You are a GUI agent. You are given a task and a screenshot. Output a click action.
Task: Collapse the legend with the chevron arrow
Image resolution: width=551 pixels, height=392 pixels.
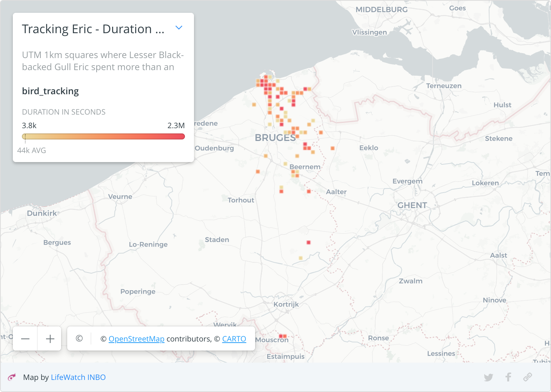coord(179,28)
